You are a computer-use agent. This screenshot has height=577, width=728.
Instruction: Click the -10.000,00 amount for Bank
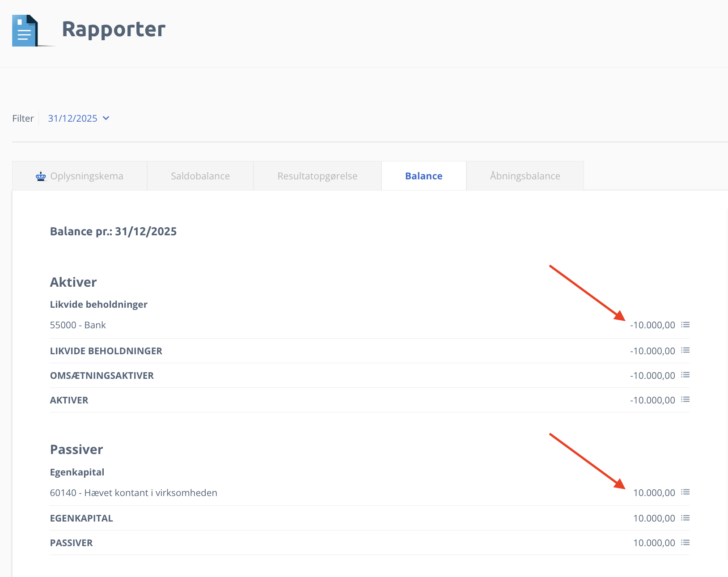[652, 325]
